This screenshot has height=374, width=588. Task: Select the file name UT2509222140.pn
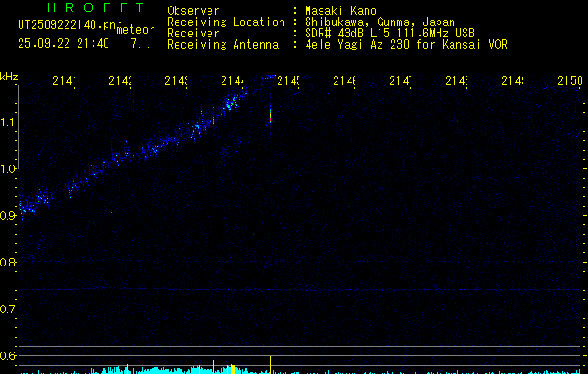(66, 24)
